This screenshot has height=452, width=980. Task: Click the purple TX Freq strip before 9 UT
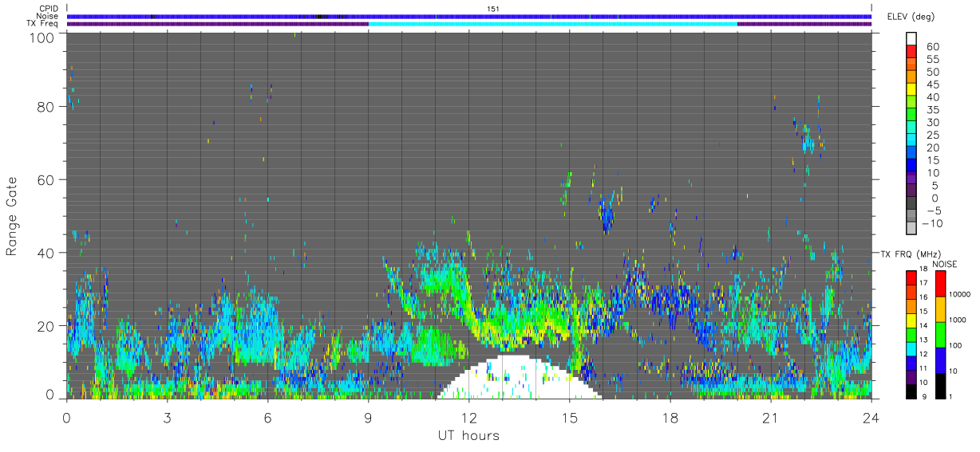218,24
